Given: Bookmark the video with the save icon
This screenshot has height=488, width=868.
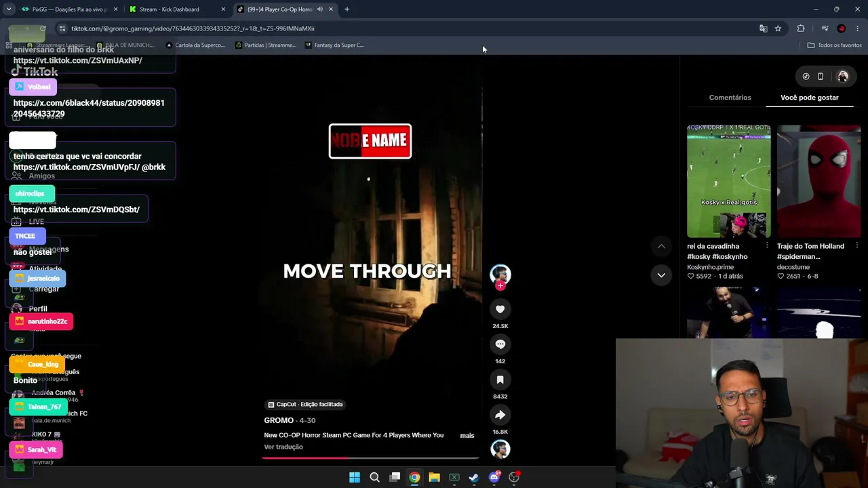Looking at the screenshot, I should (x=500, y=380).
